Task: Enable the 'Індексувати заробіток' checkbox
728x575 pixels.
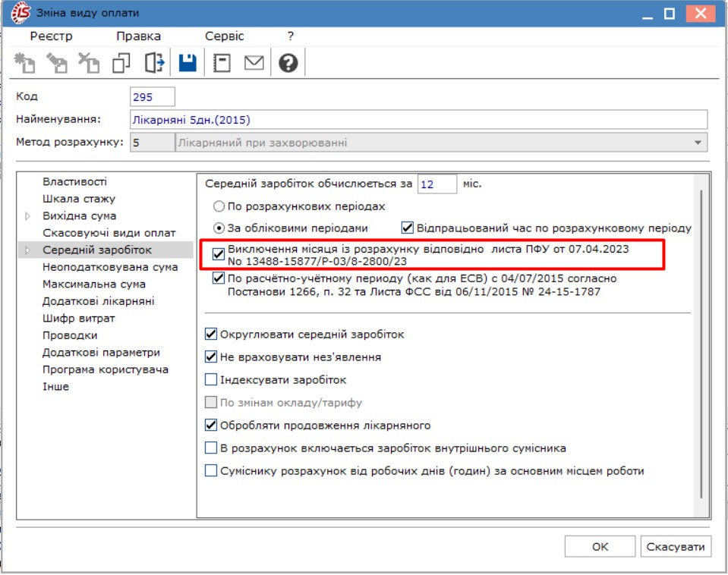Action: [x=212, y=380]
